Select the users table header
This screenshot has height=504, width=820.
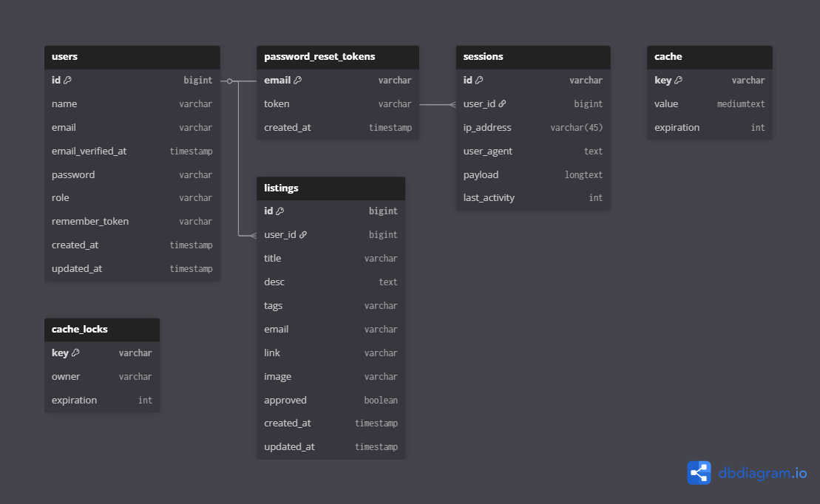[x=132, y=57]
